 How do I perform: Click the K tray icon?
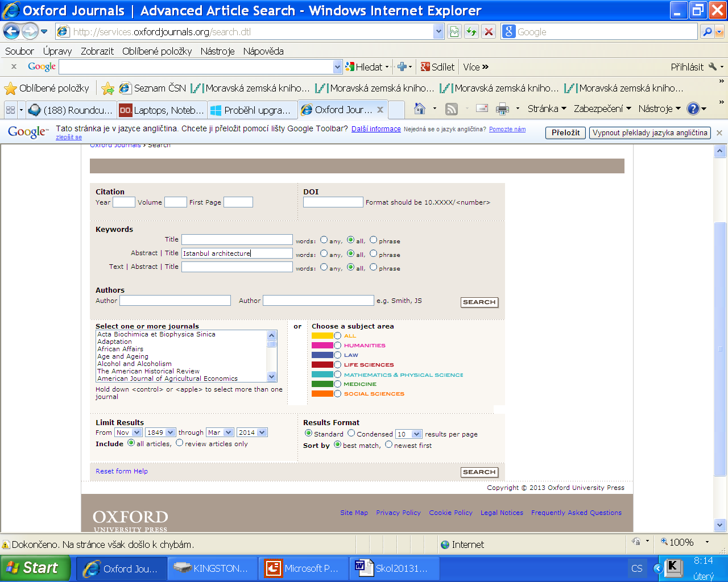673,567
